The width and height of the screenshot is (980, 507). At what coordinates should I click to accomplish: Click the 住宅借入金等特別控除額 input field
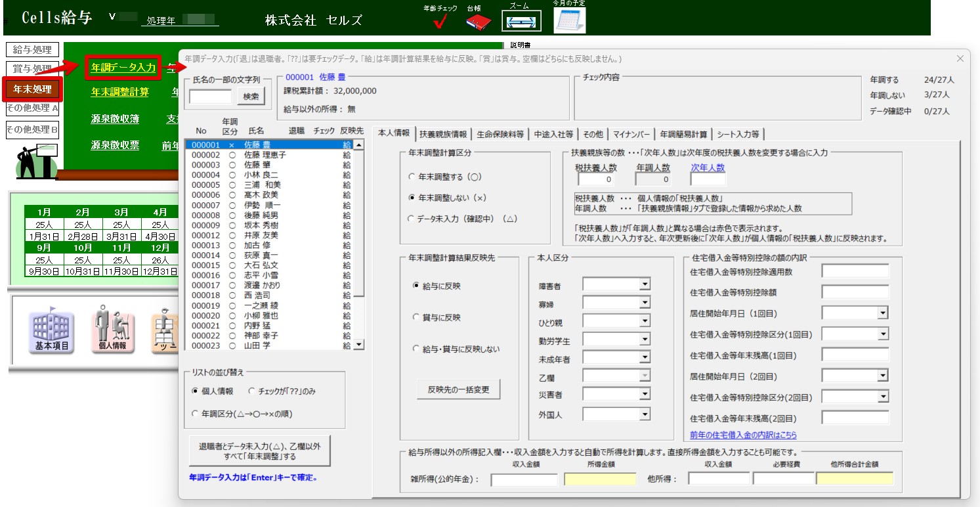pyautogui.click(x=855, y=292)
